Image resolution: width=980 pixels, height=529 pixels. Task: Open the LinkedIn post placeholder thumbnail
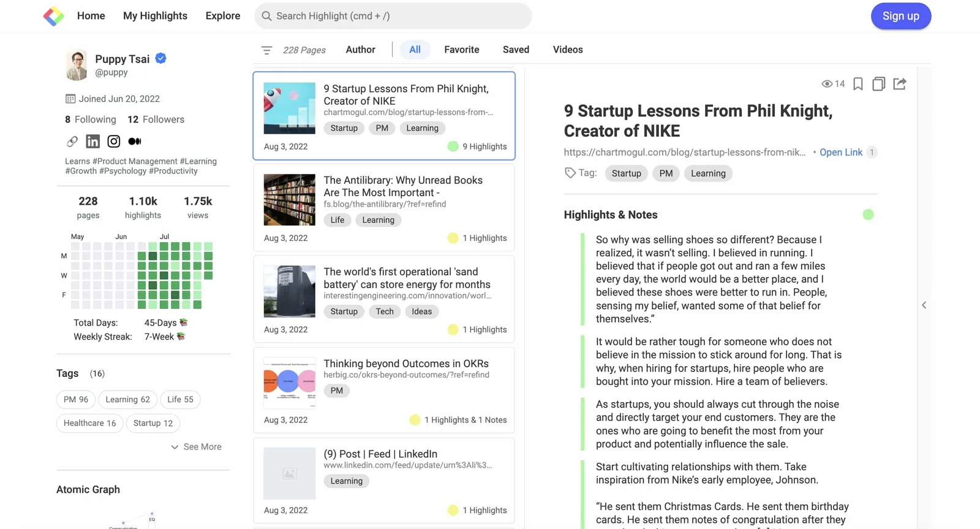(289, 473)
